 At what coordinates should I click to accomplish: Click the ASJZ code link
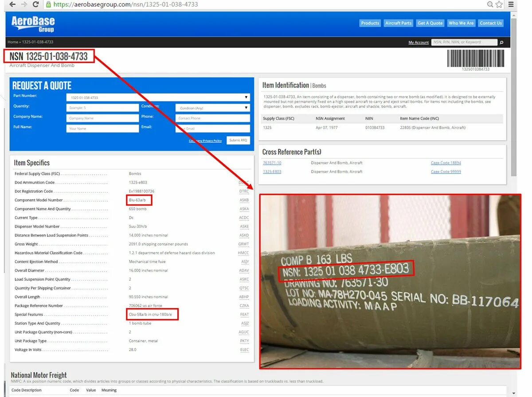click(244, 323)
